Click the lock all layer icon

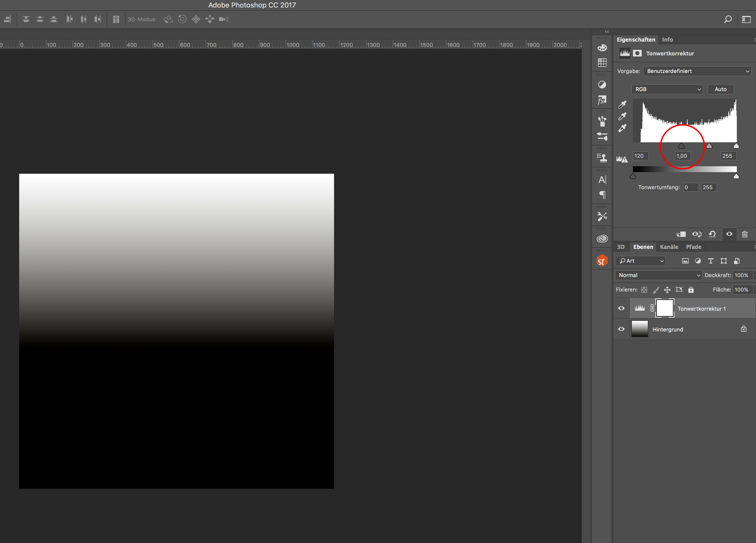(x=691, y=290)
